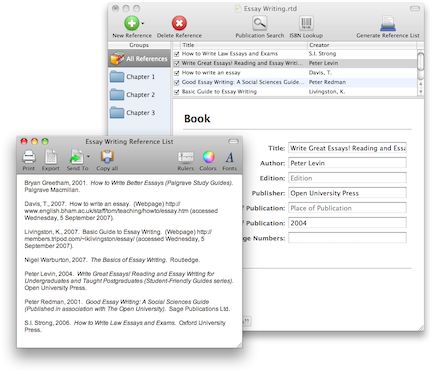Click the Nigel Warburton reference entry

(x=112, y=260)
